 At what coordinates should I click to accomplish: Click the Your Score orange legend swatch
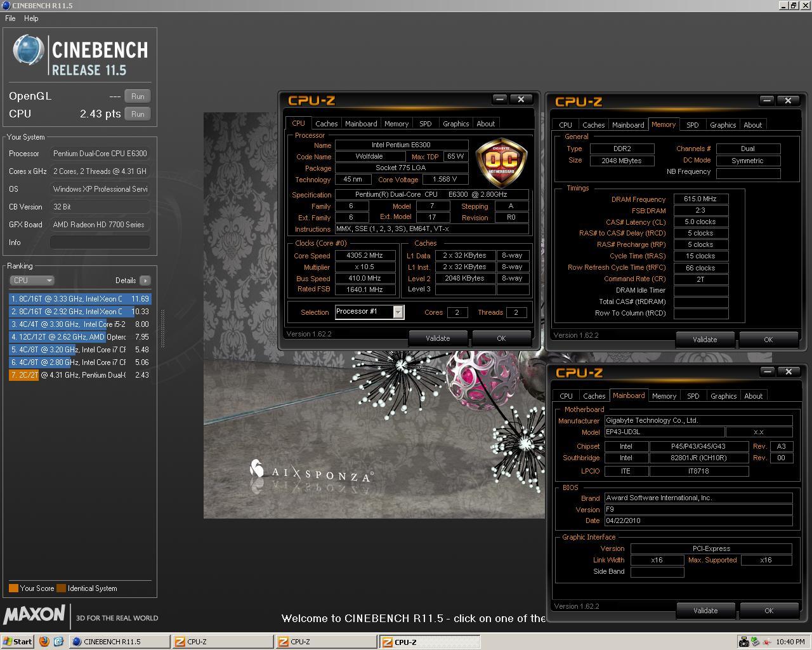coord(13,588)
